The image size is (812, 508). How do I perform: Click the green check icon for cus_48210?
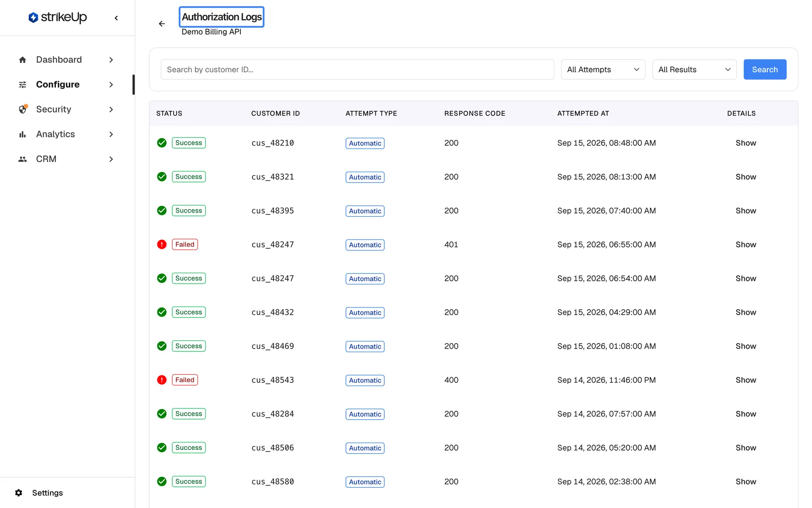point(162,143)
